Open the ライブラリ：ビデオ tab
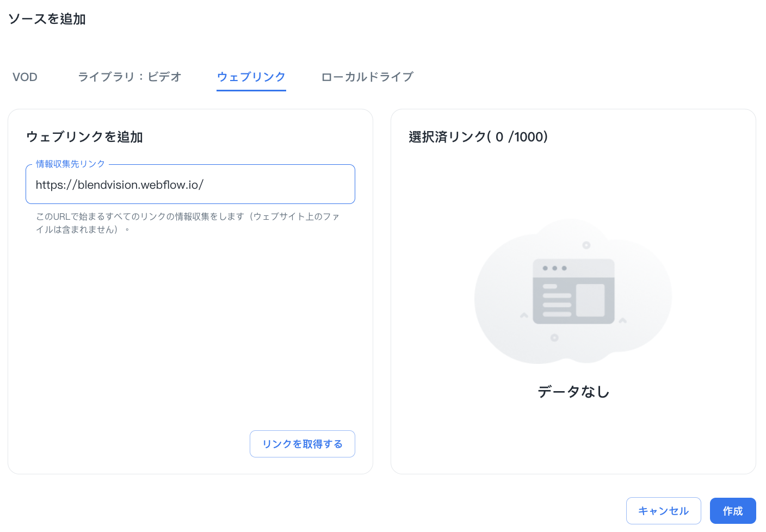Screen dimensions: 766x532 pyautogui.click(x=129, y=77)
